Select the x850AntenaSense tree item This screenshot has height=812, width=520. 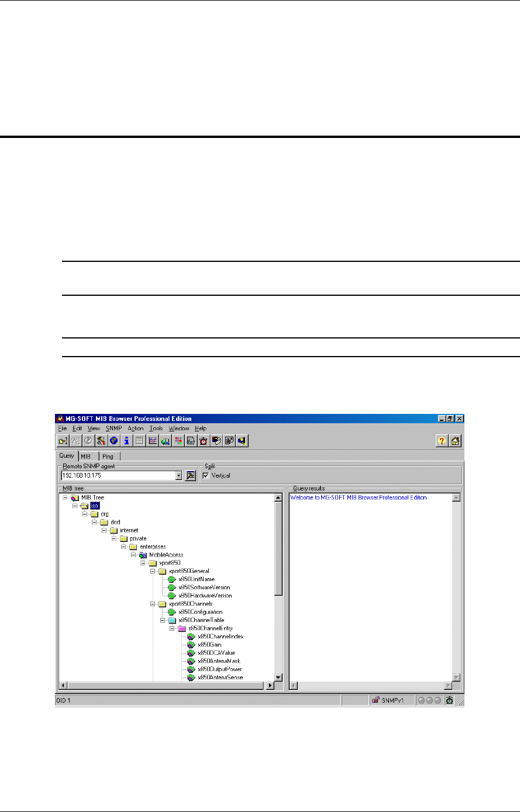[x=221, y=677]
